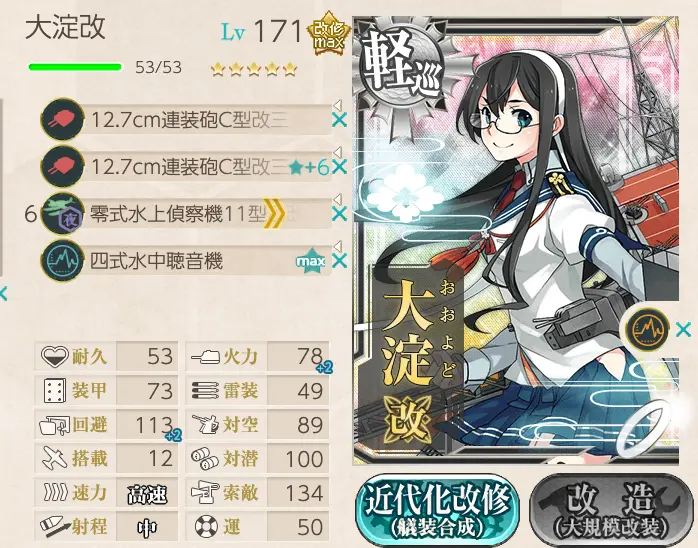Click the green HP bar 53/53
This screenshot has height=548, width=698.
tap(75, 67)
